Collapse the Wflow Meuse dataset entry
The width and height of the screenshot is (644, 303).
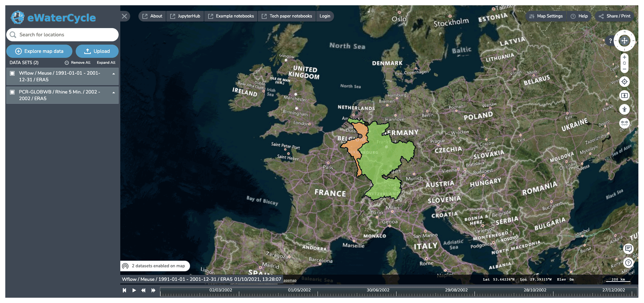[x=114, y=74]
